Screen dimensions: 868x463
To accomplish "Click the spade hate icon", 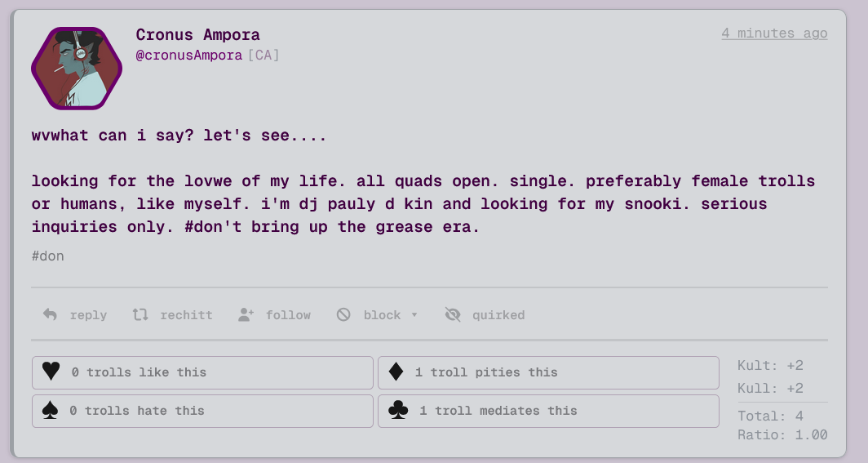I will tap(51, 411).
